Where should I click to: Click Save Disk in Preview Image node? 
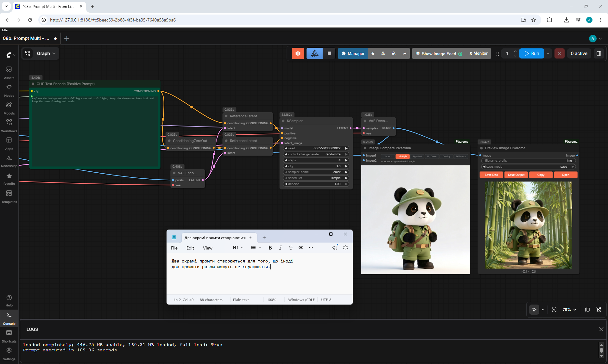coord(491,175)
